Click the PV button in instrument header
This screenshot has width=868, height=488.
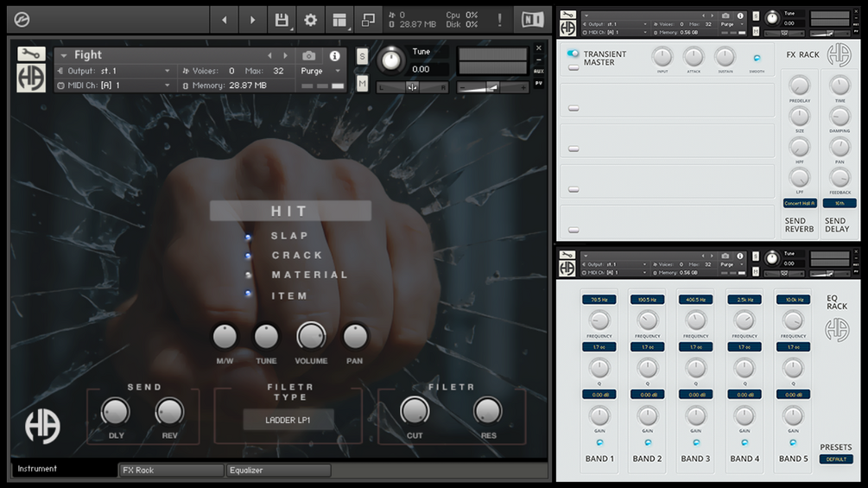[539, 83]
